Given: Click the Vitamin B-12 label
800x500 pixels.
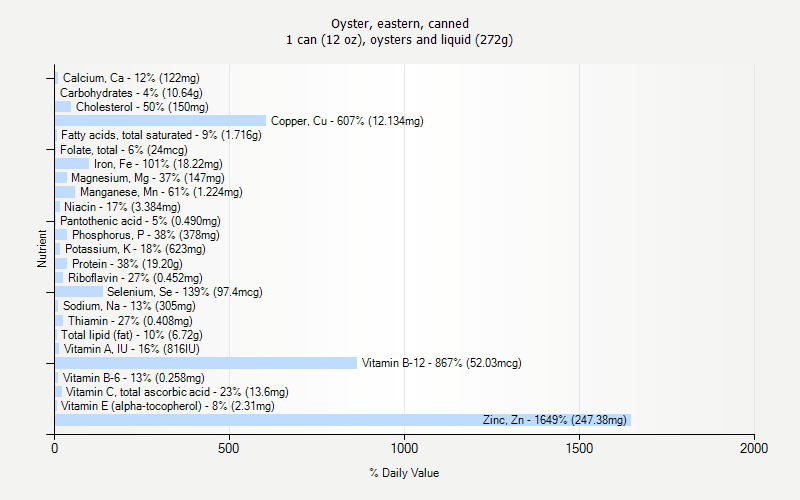Looking at the screenshot, I should pos(441,363).
